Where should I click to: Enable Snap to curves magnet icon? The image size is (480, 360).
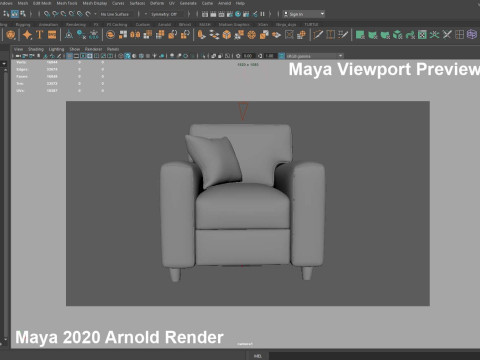point(55,14)
